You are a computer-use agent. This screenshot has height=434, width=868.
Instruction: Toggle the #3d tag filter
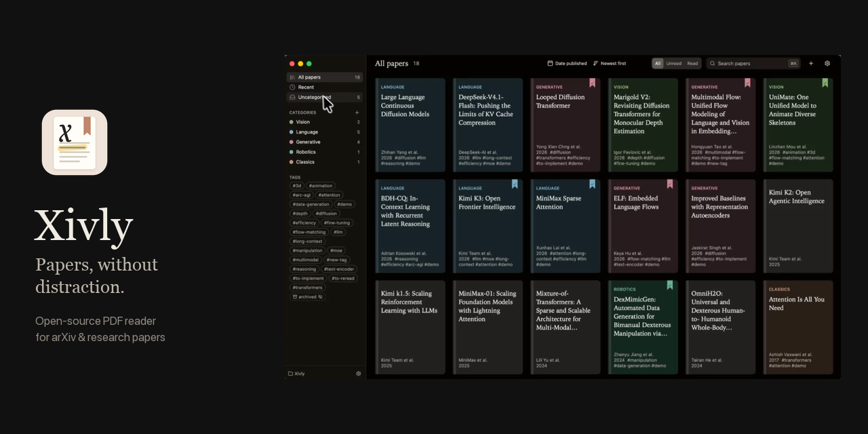coord(296,186)
